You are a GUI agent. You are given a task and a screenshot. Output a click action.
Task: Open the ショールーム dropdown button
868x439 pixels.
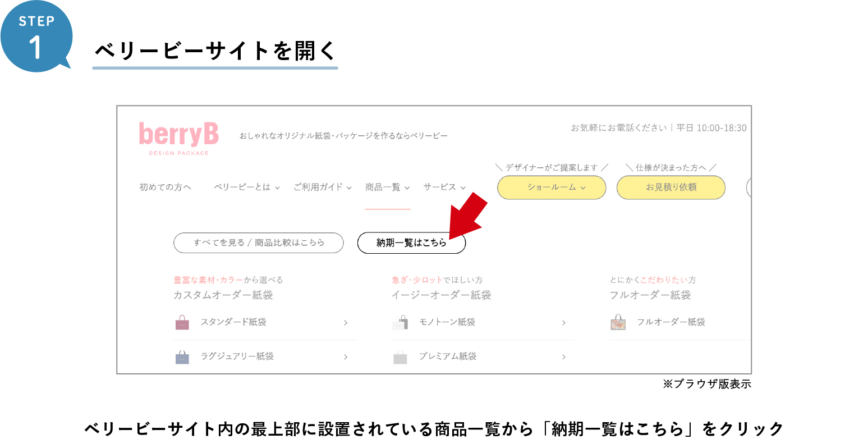(x=552, y=188)
